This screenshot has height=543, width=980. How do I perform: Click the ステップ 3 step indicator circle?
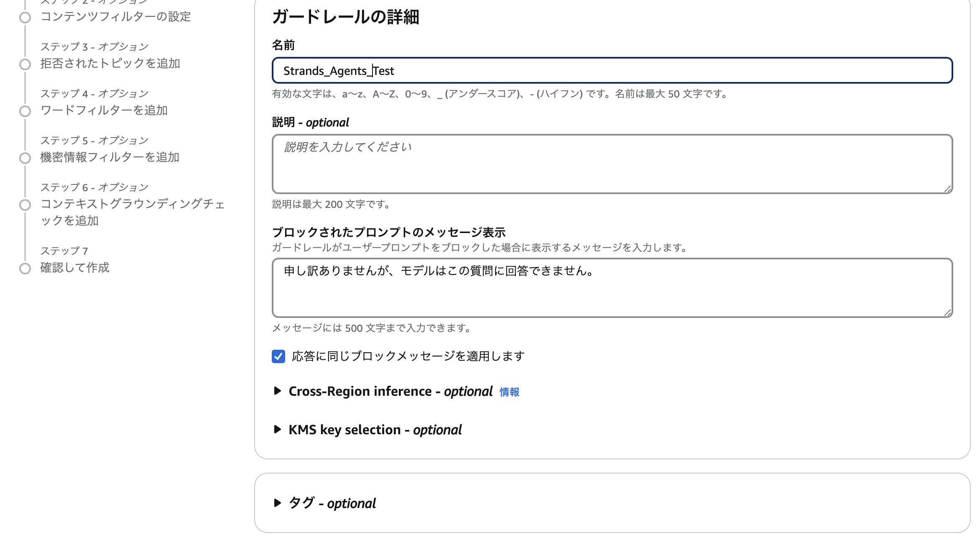pyautogui.click(x=25, y=64)
